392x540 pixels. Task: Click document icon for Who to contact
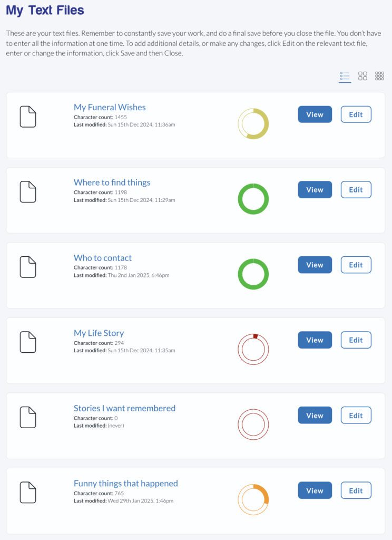[x=28, y=267]
